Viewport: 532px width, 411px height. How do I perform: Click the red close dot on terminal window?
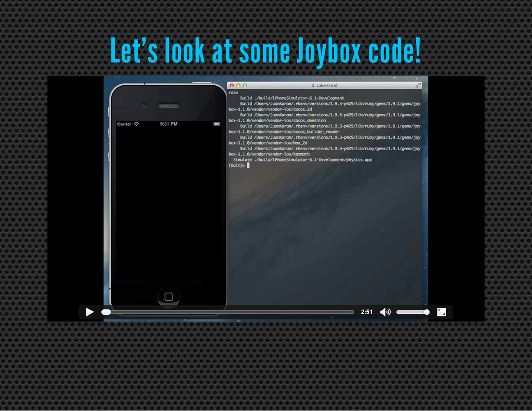tap(232, 85)
